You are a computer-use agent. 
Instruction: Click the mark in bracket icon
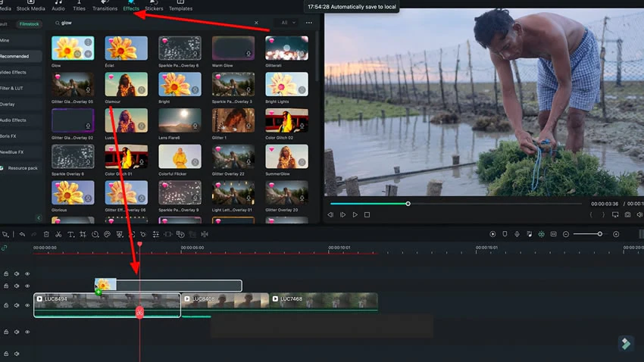click(591, 214)
